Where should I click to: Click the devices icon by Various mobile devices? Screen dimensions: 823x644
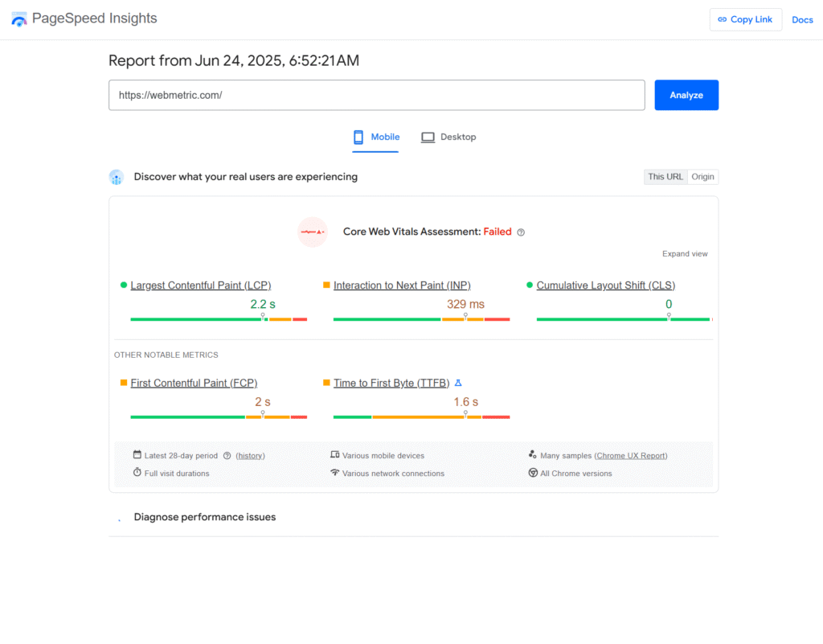[x=335, y=454]
